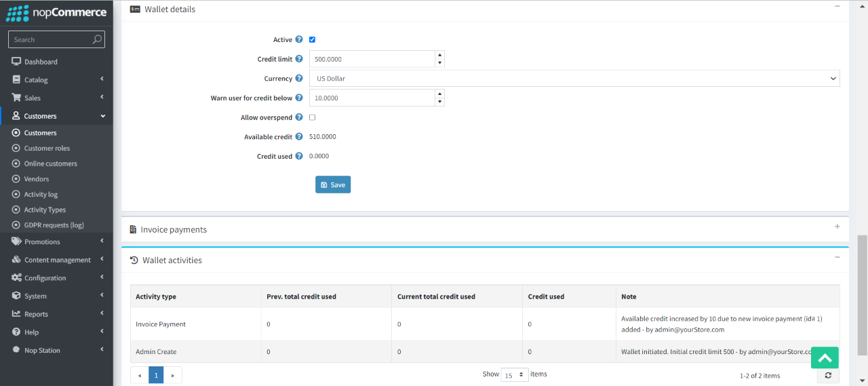
Task: Click the nopCommerce logo
Action: pyautogui.click(x=56, y=12)
